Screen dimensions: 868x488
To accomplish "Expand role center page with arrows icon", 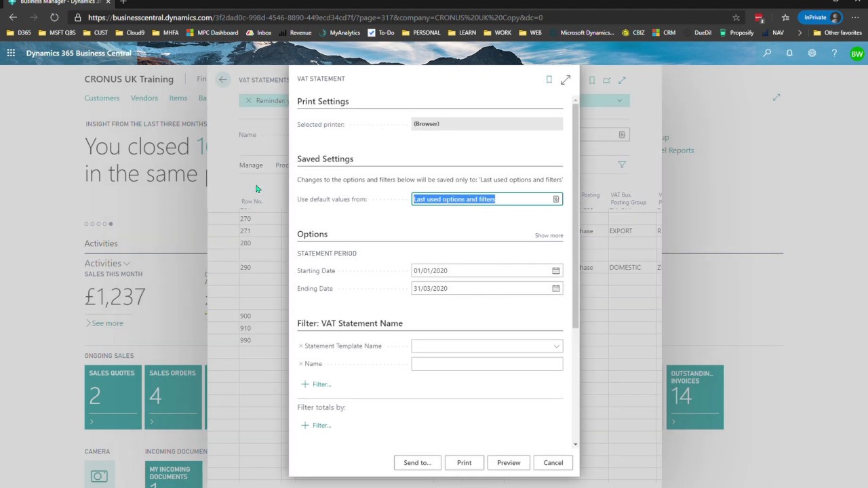I will [x=776, y=98].
